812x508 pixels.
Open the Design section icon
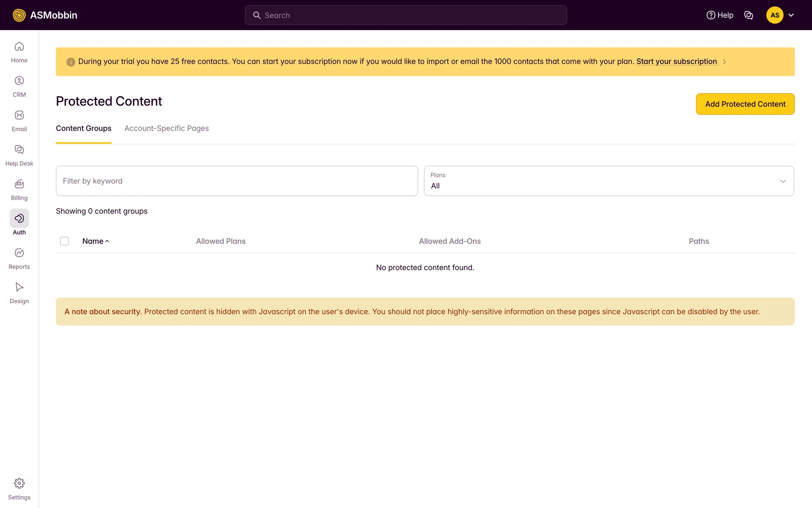click(19, 293)
